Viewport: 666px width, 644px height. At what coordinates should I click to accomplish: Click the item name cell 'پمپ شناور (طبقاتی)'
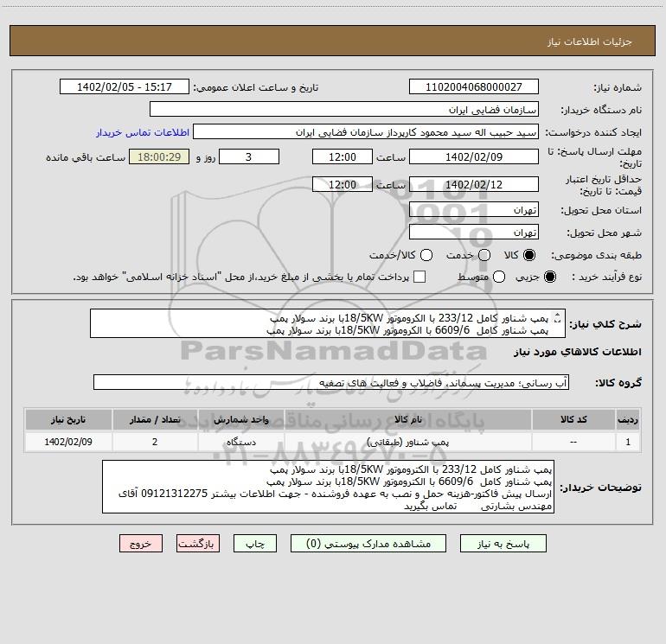coord(407,442)
